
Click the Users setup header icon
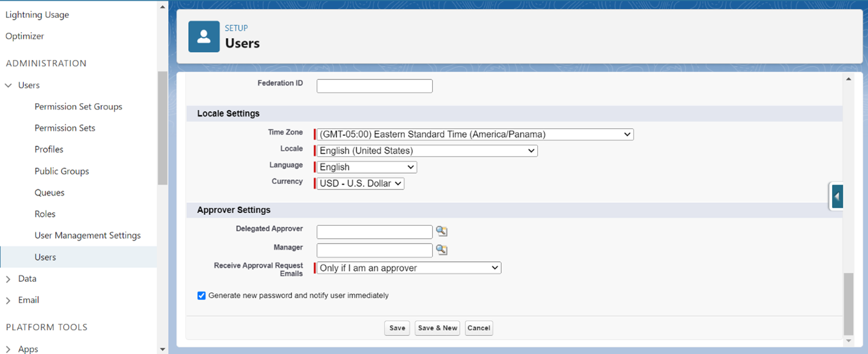[x=204, y=36]
